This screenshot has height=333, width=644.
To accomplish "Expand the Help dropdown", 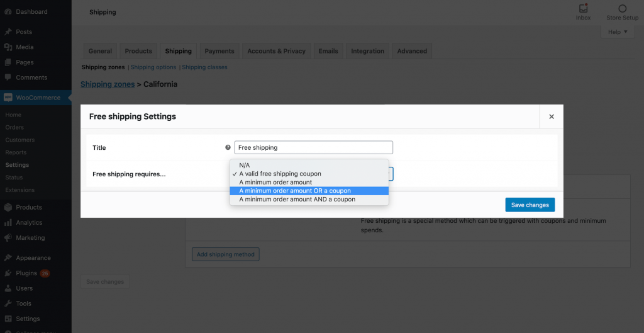I will click(618, 32).
